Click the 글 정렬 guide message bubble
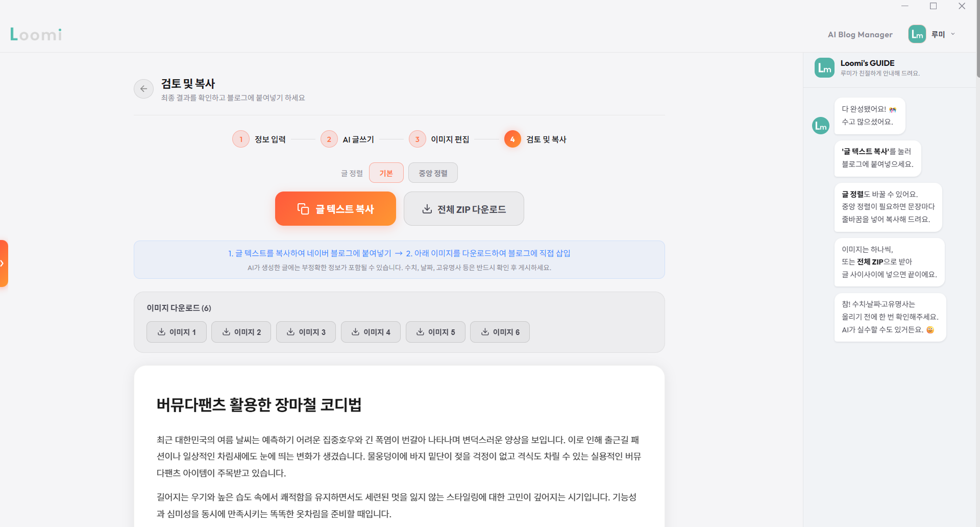This screenshot has height=527, width=980. pos(888,207)
